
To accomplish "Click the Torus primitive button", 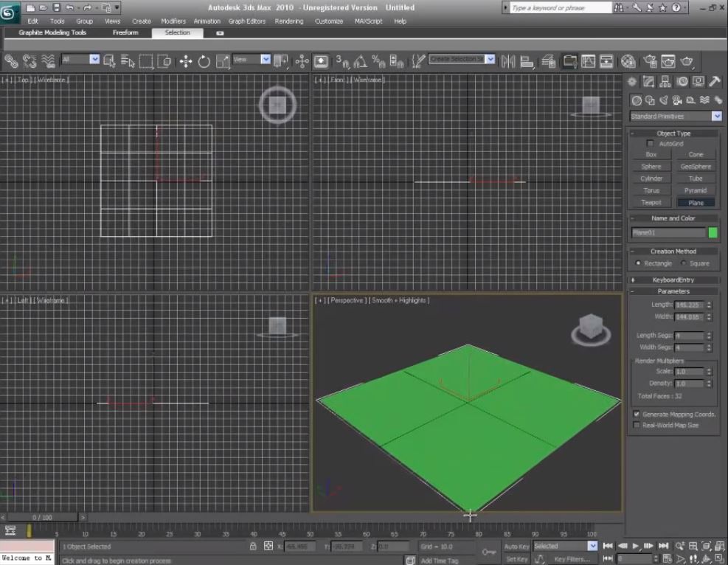I will tap(651, 190).
